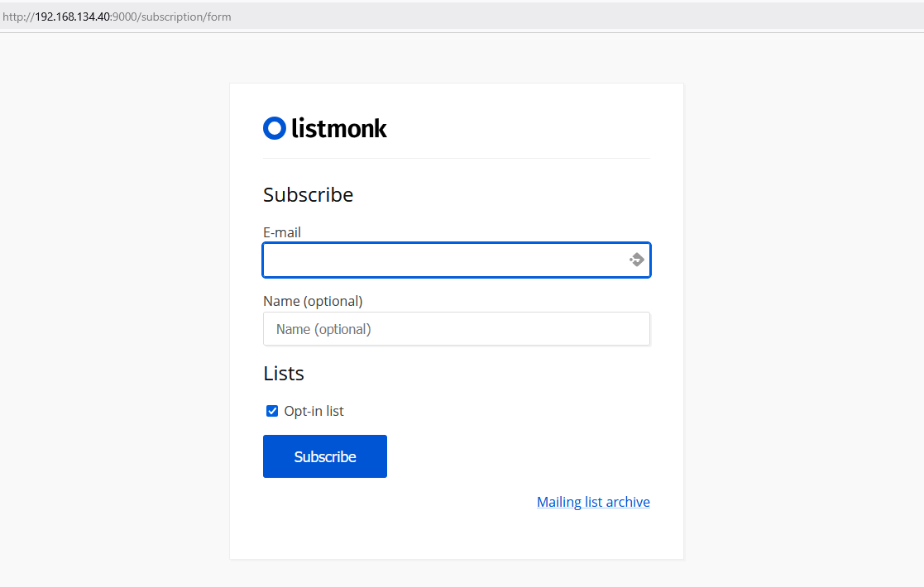924x587 pixels.
Task: Click into the Name (optional) text box
Action: pos(456,329)
